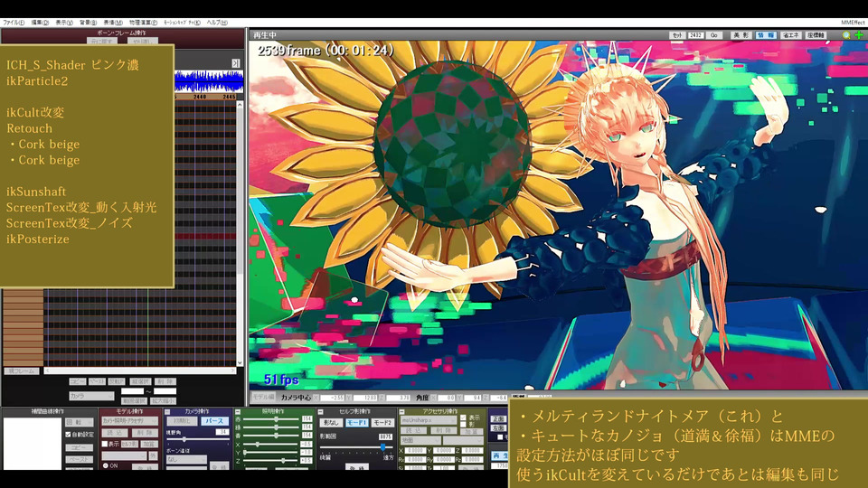
Task: Select the ON radio button
Action: [106, 466]
